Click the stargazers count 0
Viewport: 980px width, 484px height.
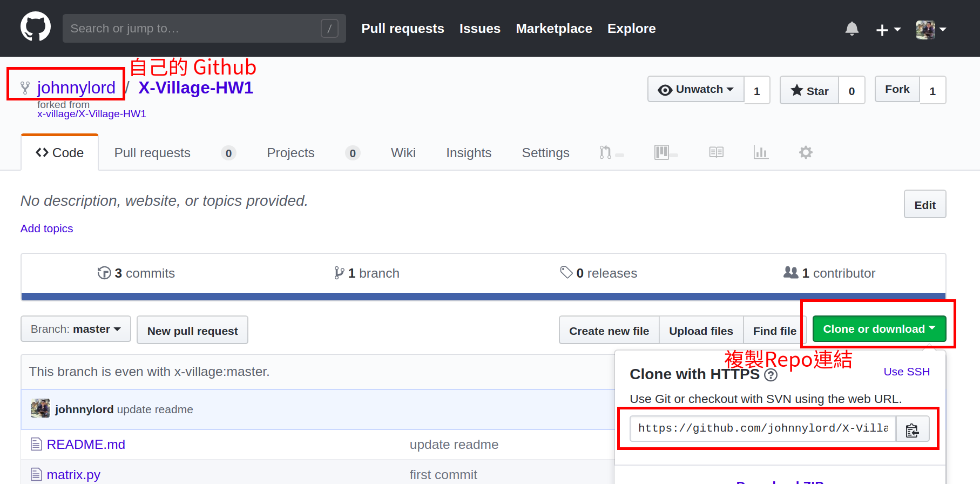point(851,91)
